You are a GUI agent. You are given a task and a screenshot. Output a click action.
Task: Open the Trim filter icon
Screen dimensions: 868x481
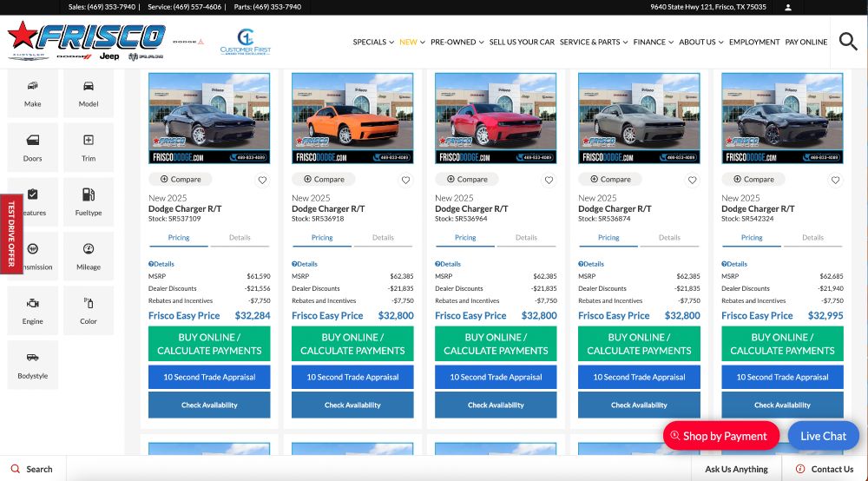pos(89,140)
